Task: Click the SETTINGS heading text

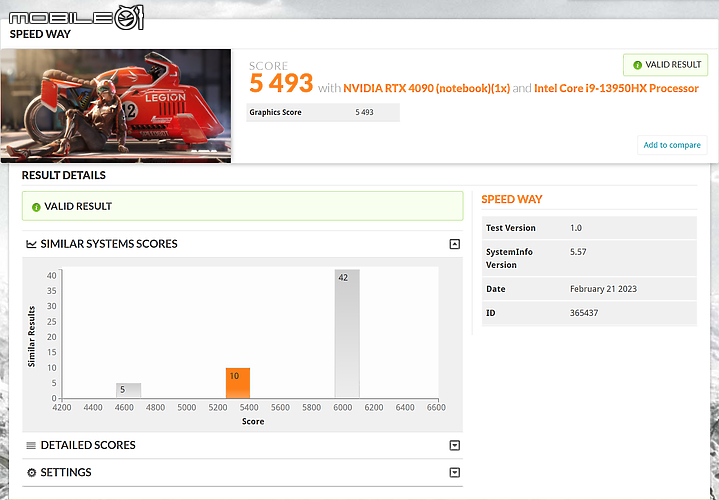Action: pos(66,472)
